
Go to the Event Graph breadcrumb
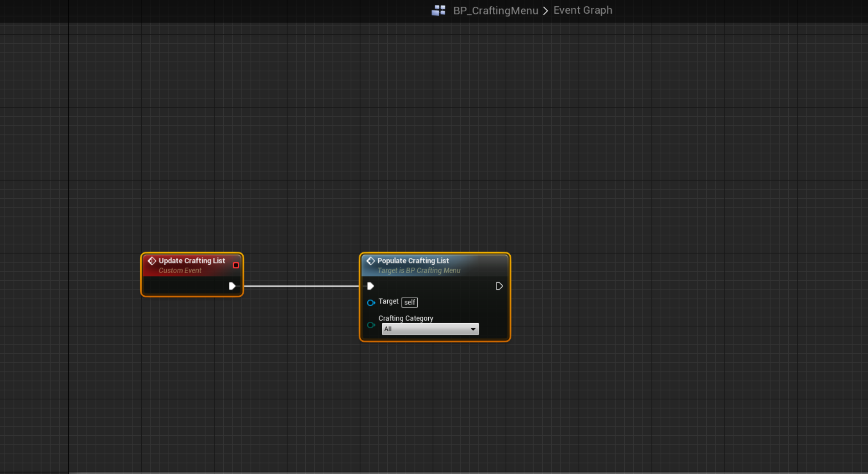click(582, 10)
